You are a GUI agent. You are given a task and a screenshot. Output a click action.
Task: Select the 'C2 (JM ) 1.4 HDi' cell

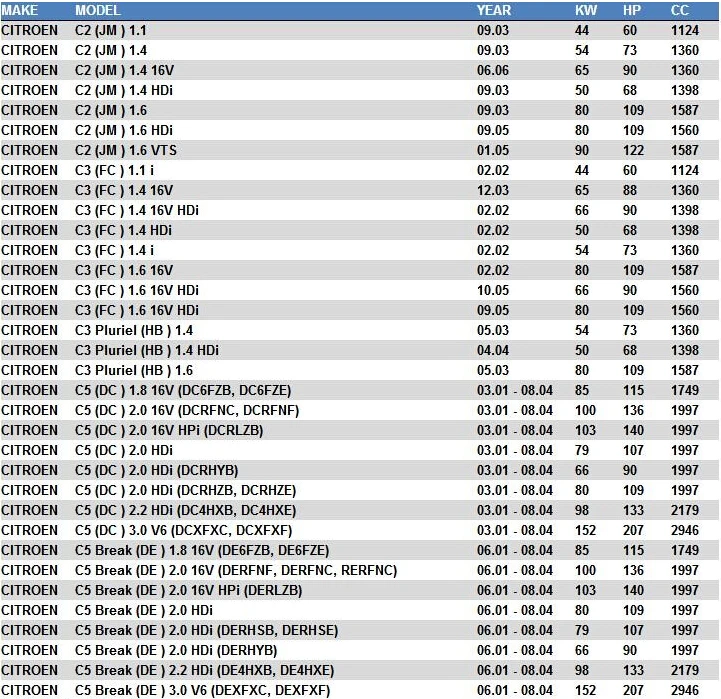[x=124, y=90]
